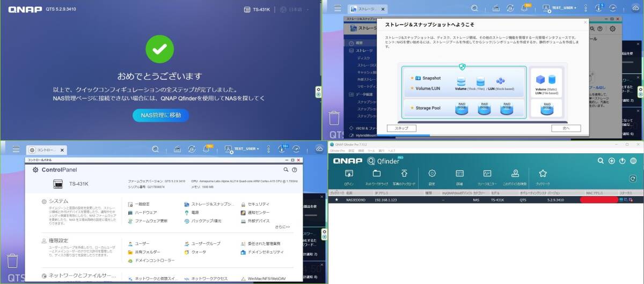Image resolution: width=644 pixels, height=284 pixels.
Task: Click search magnifier inside ControlPanel window
Action: (286, 170)
